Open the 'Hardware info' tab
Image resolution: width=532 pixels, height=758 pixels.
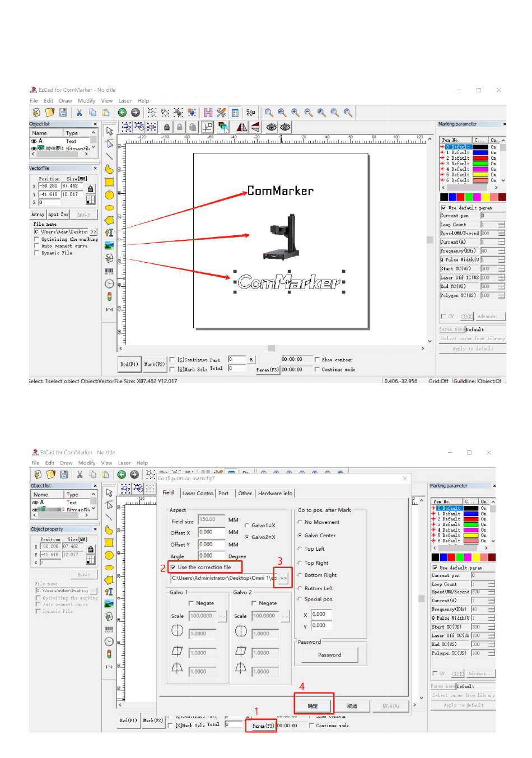tap(275, 493)
